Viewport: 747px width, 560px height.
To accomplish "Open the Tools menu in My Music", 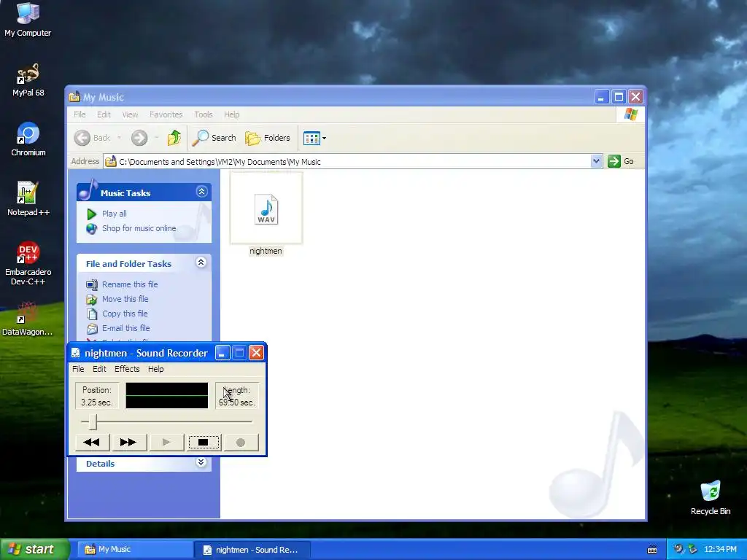I will click(x=204, y=114).
